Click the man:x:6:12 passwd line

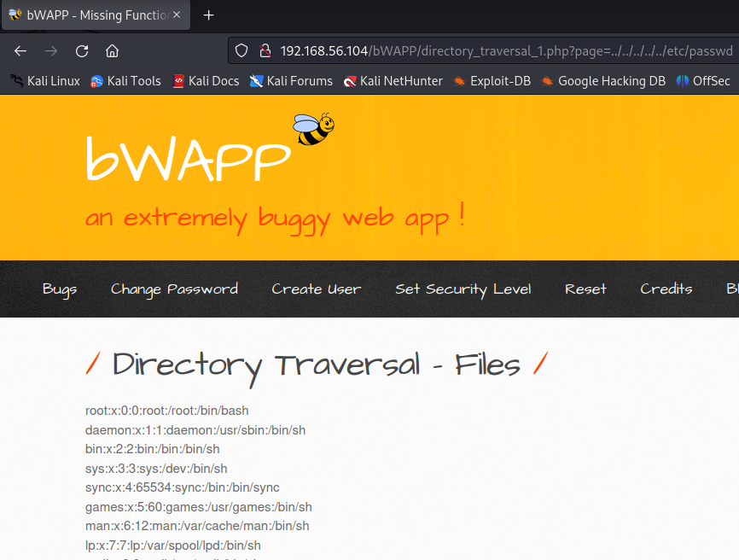[197, 526]
